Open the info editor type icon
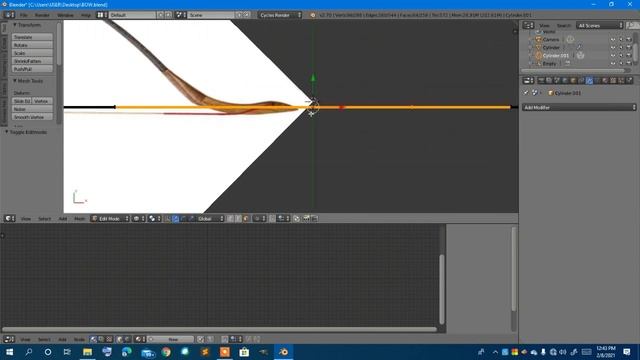 pyautogui.click(x=9, y=15)
